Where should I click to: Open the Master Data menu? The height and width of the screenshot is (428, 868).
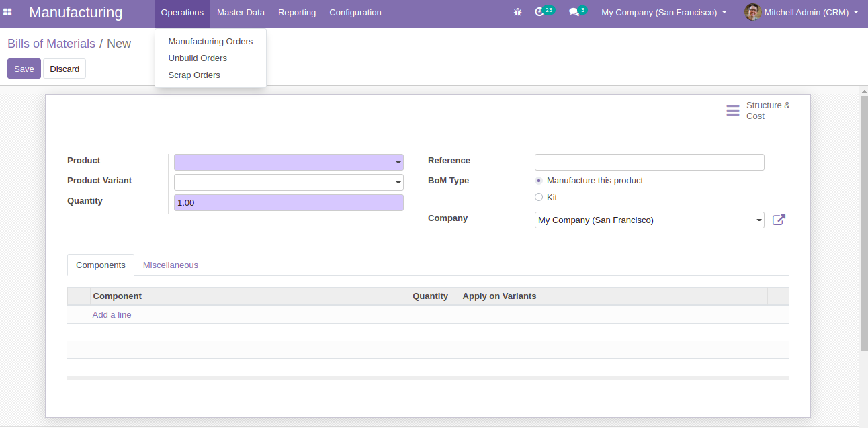coord(241,12)
